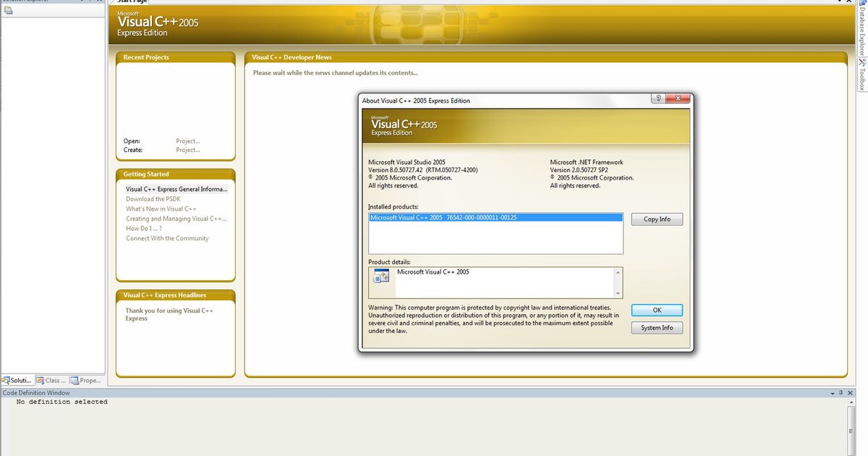Open What's New in Visual C++ link
Image resolution: width=868 pixels, height=456 pixels.
[161, 208]
